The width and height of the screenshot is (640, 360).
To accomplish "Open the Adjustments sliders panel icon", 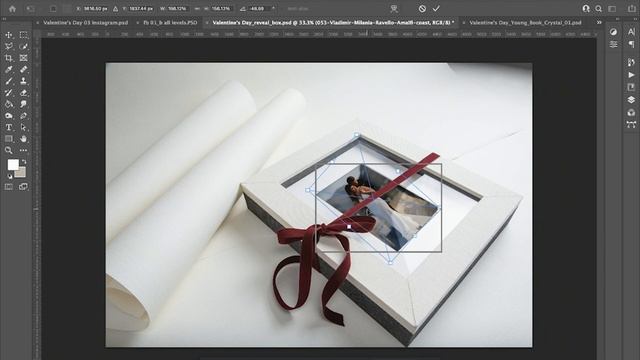I will click(x=613, y=44).
